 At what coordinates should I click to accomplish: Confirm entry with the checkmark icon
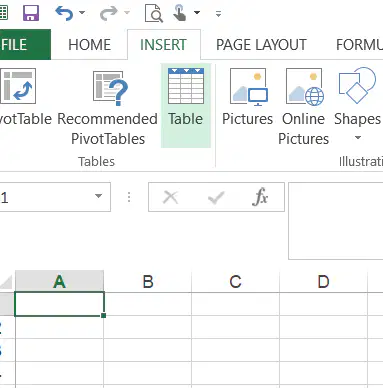(216, 197)
